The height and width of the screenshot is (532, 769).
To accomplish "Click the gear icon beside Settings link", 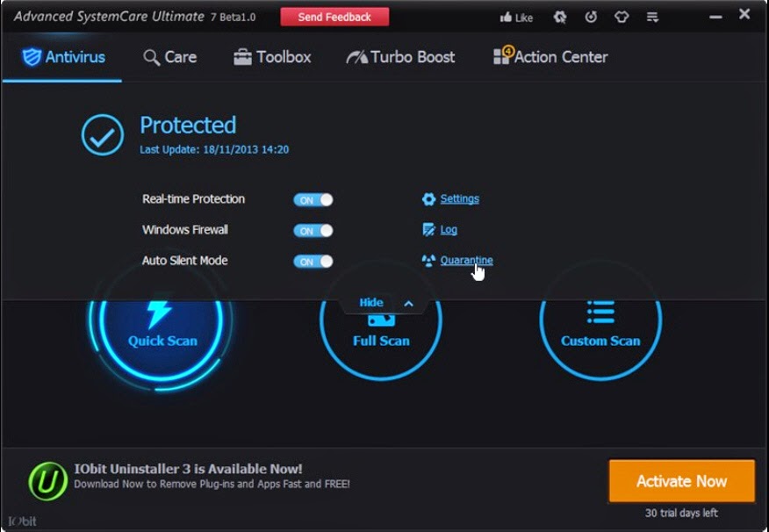I will click(x=428, y=199).
